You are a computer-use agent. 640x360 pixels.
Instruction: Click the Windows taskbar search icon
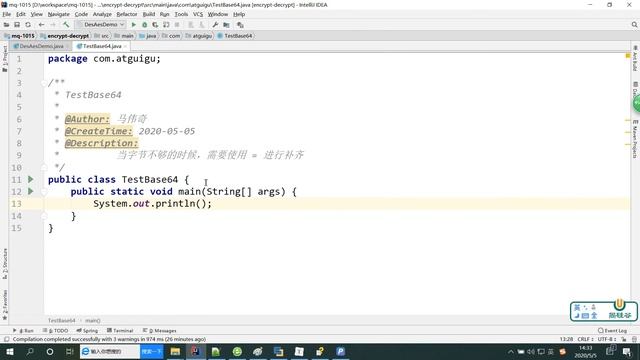tap(30, 351)
